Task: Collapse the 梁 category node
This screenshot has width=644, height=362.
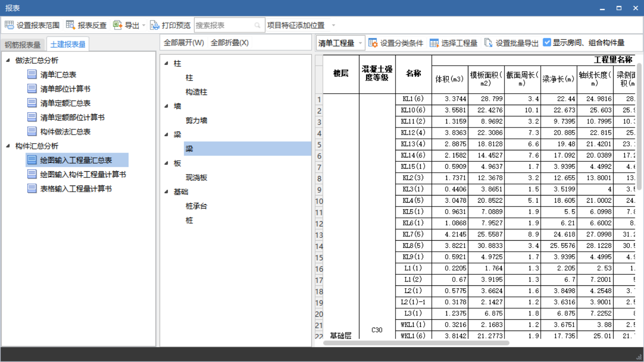Action: click(166, 135)
